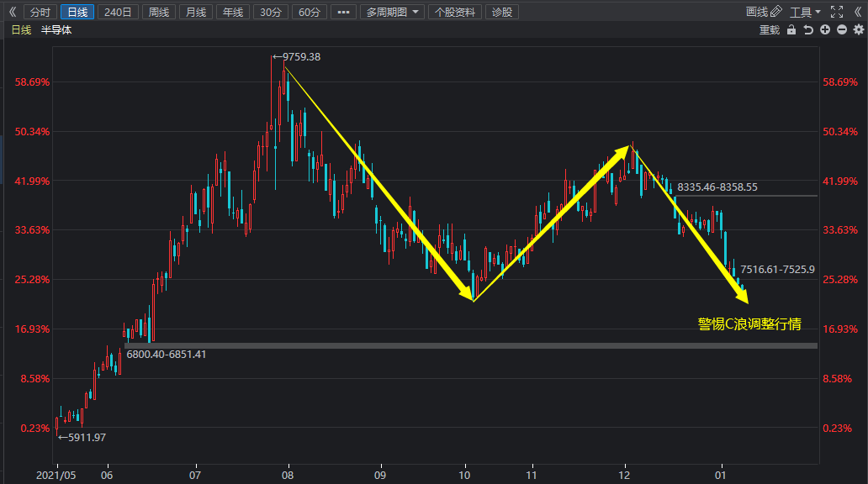This screenshot has height=484, width=868.
Task: Click the 5911.97 low price label
Action: pyautogui.click(x=87, y=438)
